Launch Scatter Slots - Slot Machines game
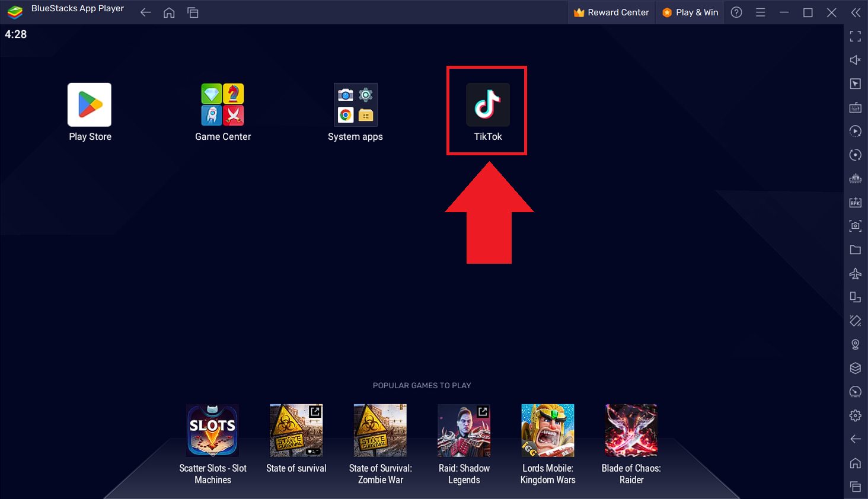The height and width of the screenshot is (499, 868). tap(213, 444)
